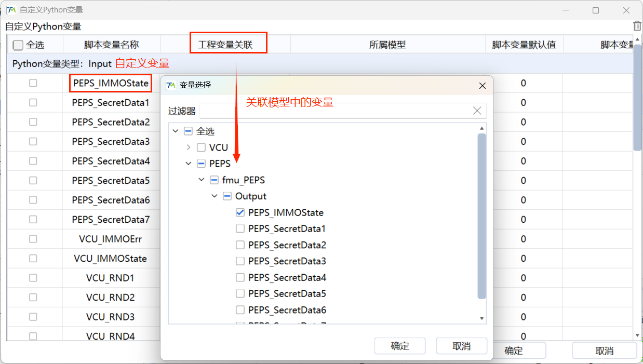
Task: Click the 脚本变量名称 column header
Action: pyautogui.click(x=112, y=45)
